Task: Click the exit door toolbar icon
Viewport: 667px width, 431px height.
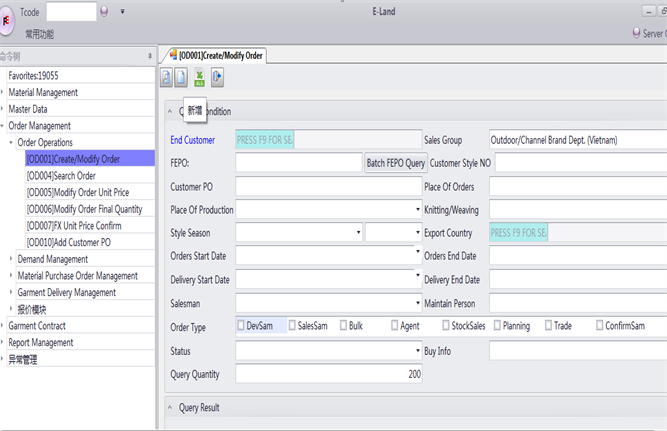Action: tap(217, 77)
